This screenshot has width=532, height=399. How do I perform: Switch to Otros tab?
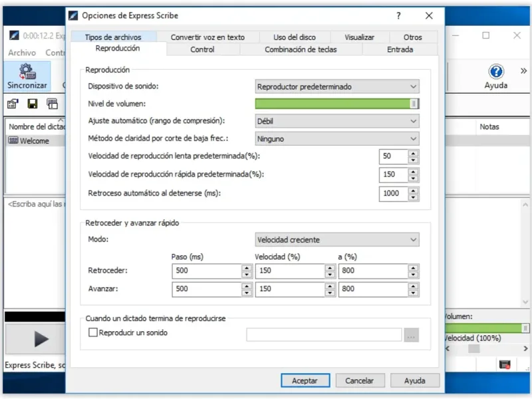point(412,37)
